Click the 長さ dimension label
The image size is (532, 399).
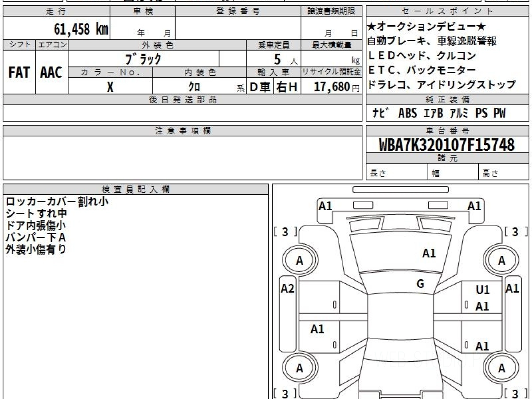pos(377,173)
